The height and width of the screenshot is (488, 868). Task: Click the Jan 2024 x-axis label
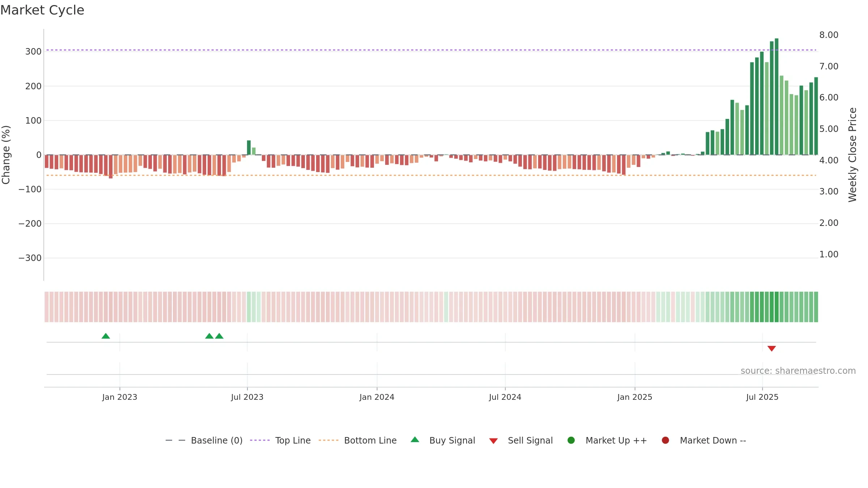377,397
